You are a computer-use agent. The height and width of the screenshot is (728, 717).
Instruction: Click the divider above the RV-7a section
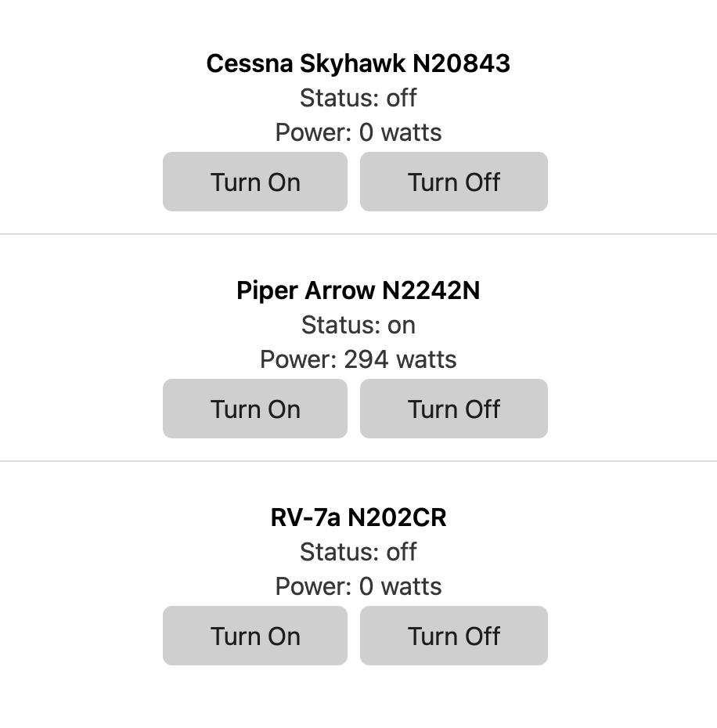(358, 460)
